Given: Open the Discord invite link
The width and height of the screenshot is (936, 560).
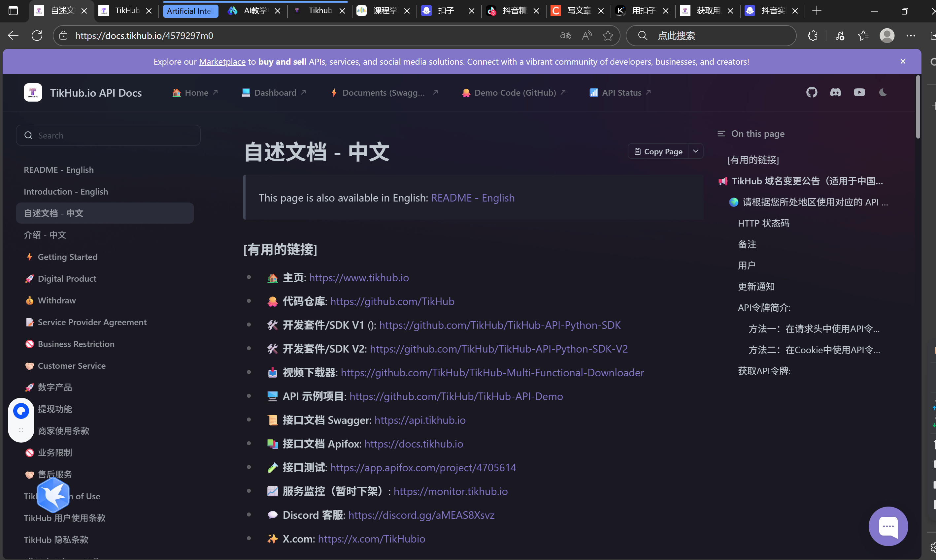Looking at the screenshot, I should click(421, 515).
